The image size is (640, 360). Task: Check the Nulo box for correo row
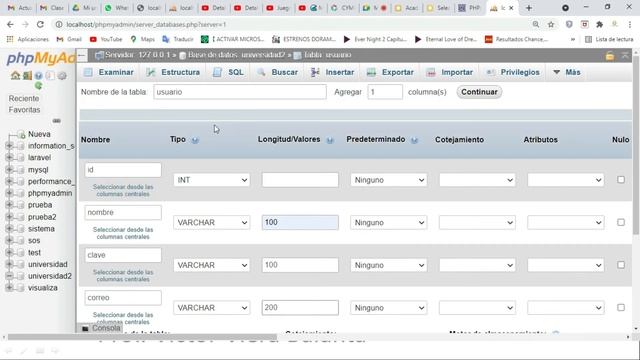pos(621,307)
